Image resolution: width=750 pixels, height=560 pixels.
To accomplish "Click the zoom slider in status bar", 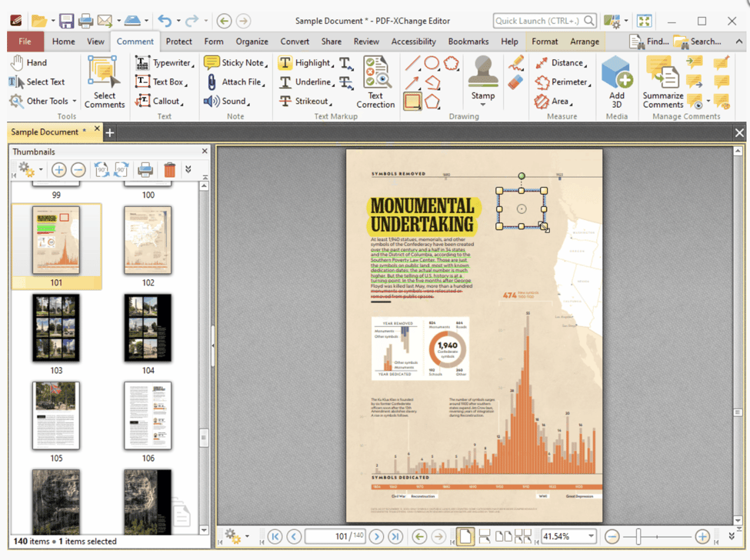I will [638, 536].
